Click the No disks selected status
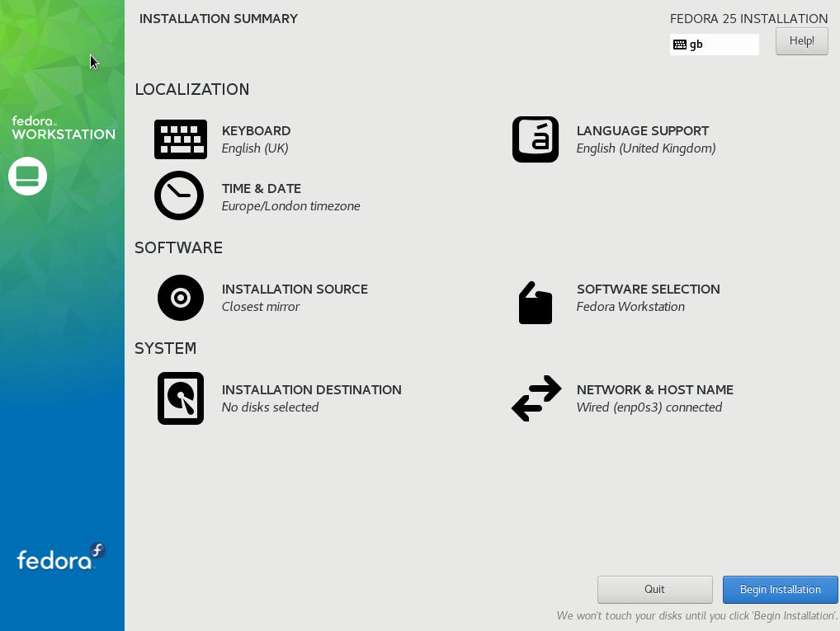This screenshot has height=631, width=840. (x=270, y=407)
